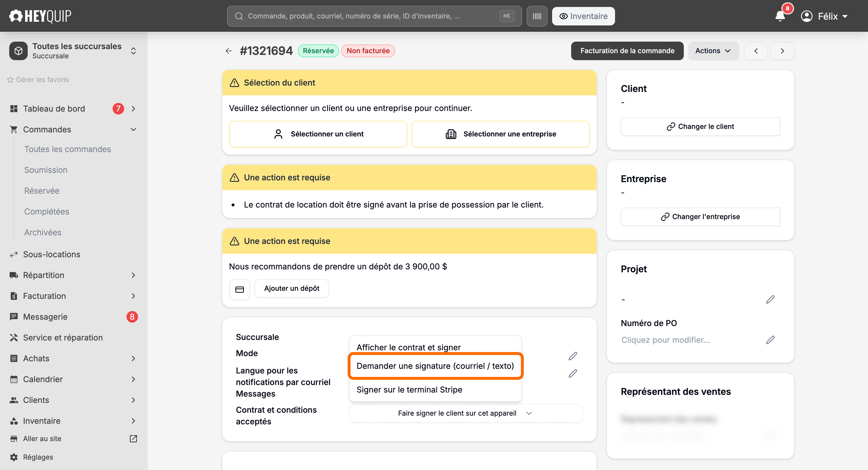
Task: Open the barcode scanner icon
Action: 537,16
